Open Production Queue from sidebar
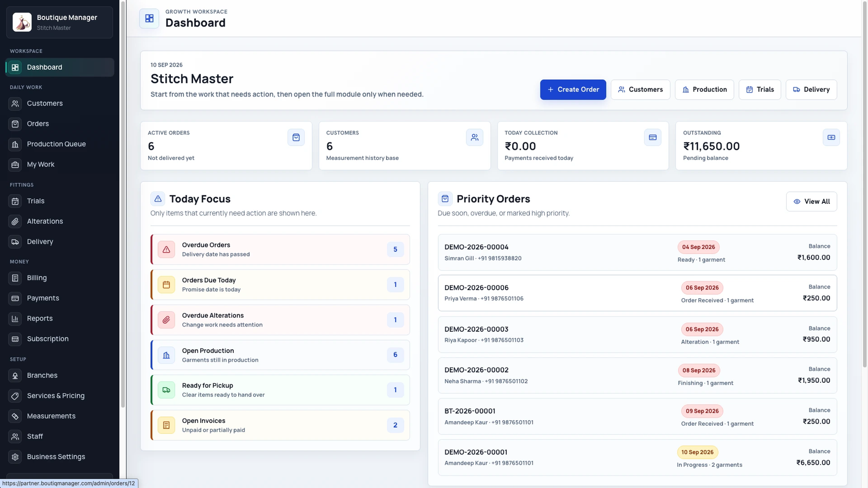The image size is (868, 488). click(60, 144)
